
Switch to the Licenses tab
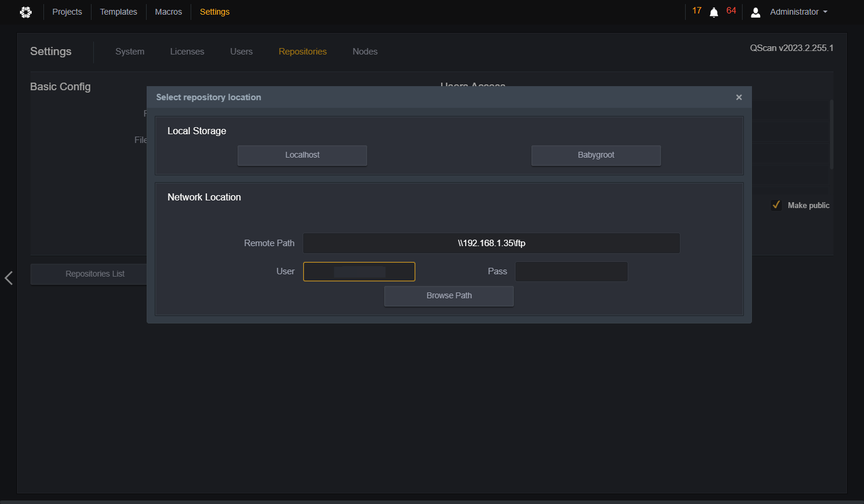(x=187, y=52)
